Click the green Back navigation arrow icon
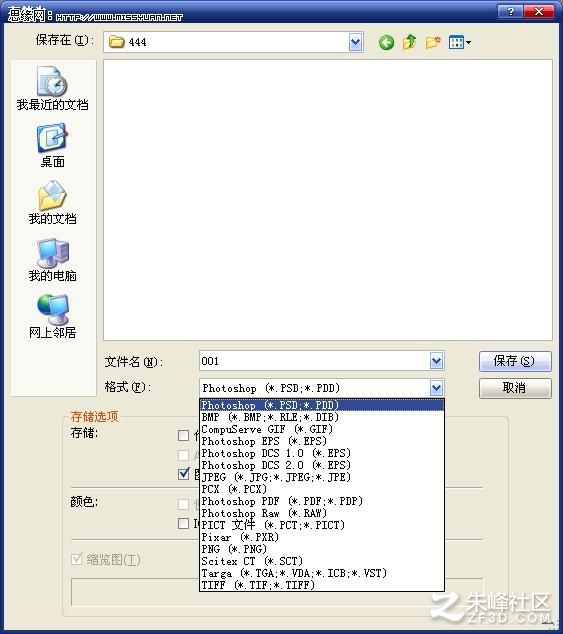The image size is (563, 634). [x=386, y=42]
